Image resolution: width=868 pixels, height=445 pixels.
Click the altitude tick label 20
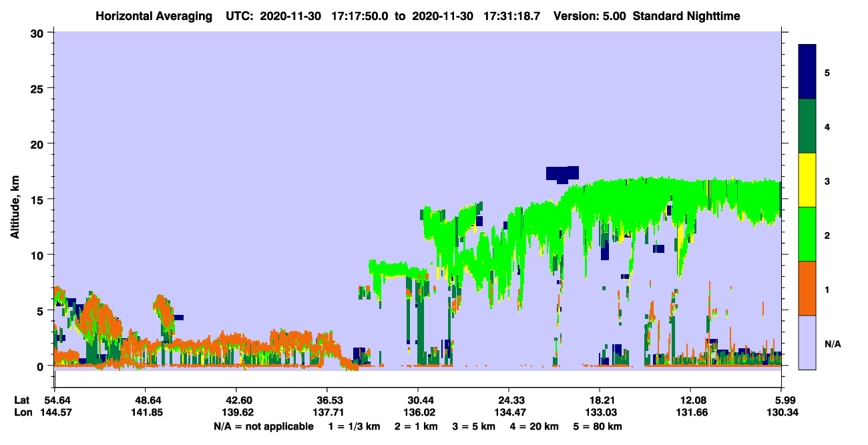(38, 143)
